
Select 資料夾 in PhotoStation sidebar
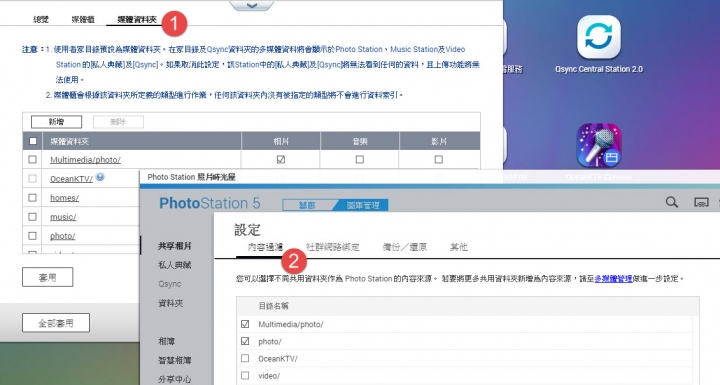[x=170, y=303]
